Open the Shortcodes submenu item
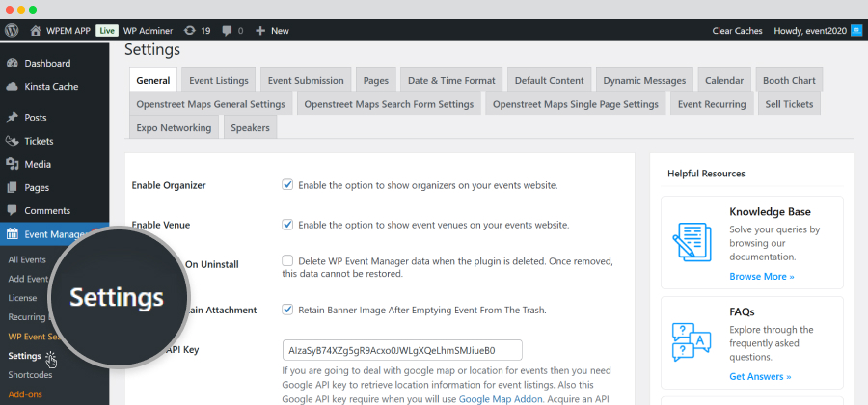This screenshot has height=405, width=868. (31, 374)
